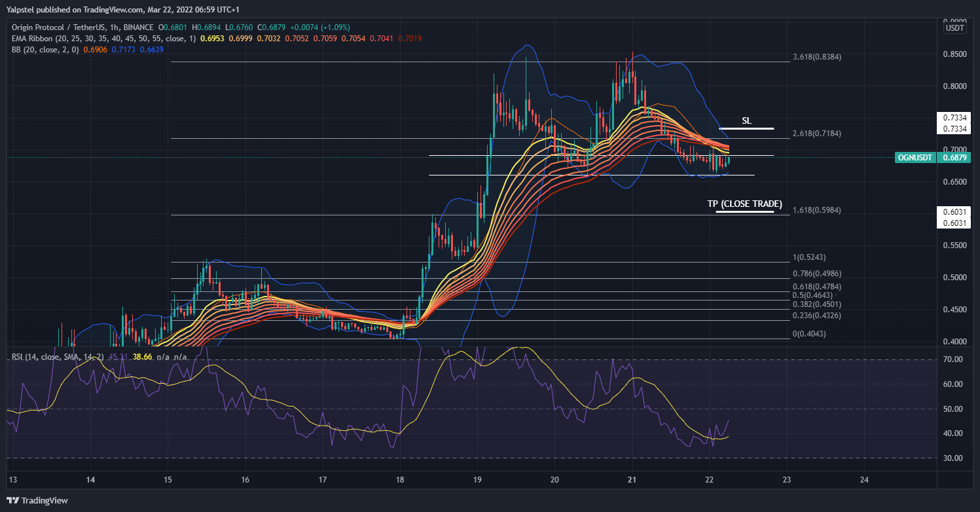
Task: Click date 24 on time axis
Action: click(x=863, y=481)
